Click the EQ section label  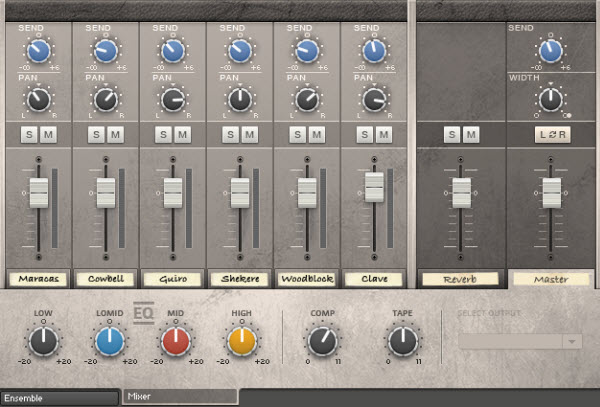point(143,313)
